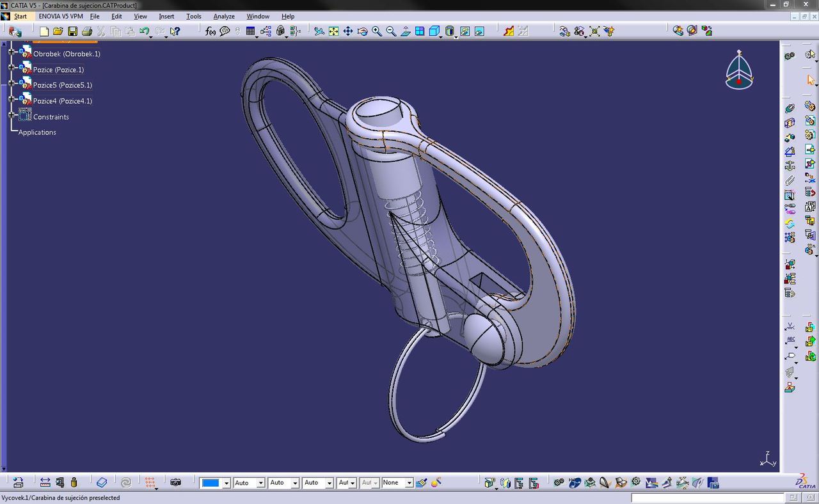Click the Copy icon in standard toolbar

(x=116, y=31)
